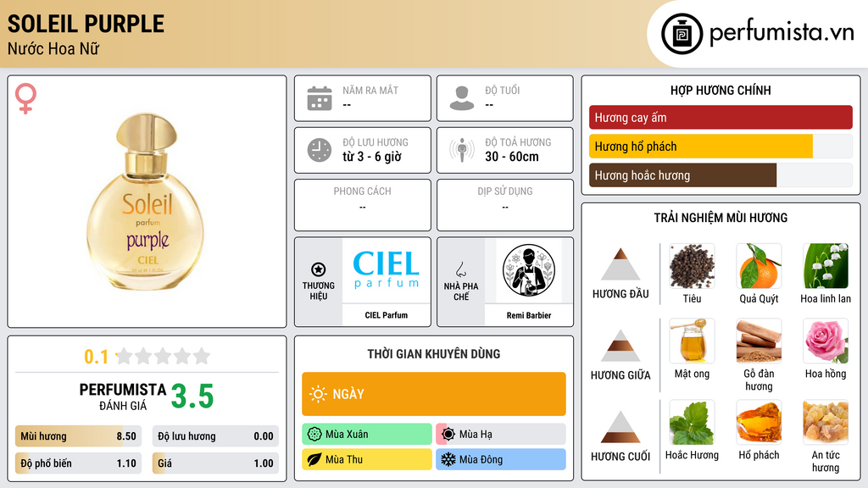Click the Perfumista đánh giá label
The width and height of the screenshot is (868, 488).
122,396
